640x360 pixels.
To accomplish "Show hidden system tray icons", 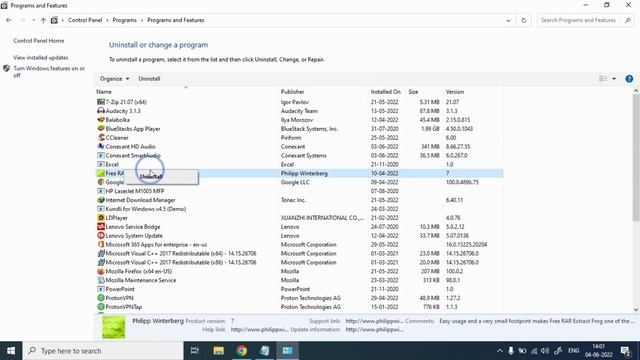I will pos(500,351).
